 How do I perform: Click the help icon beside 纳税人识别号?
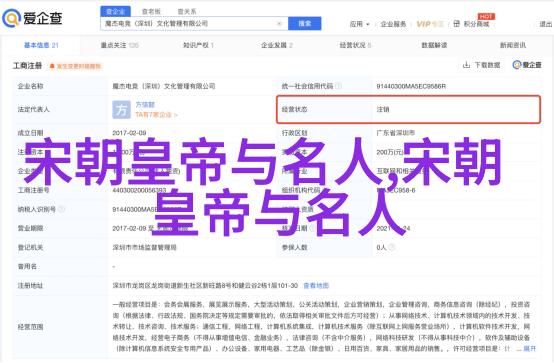point(61,209)
